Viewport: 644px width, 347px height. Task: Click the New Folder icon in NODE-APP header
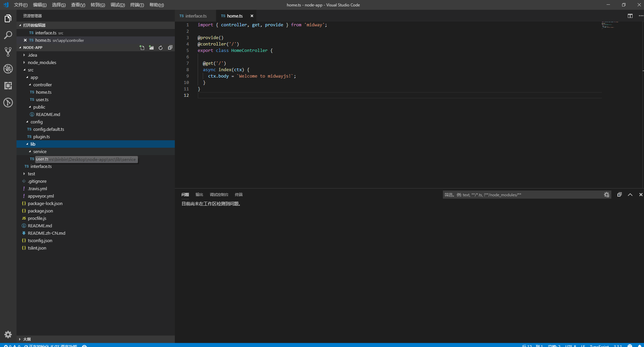pos(151,48)
